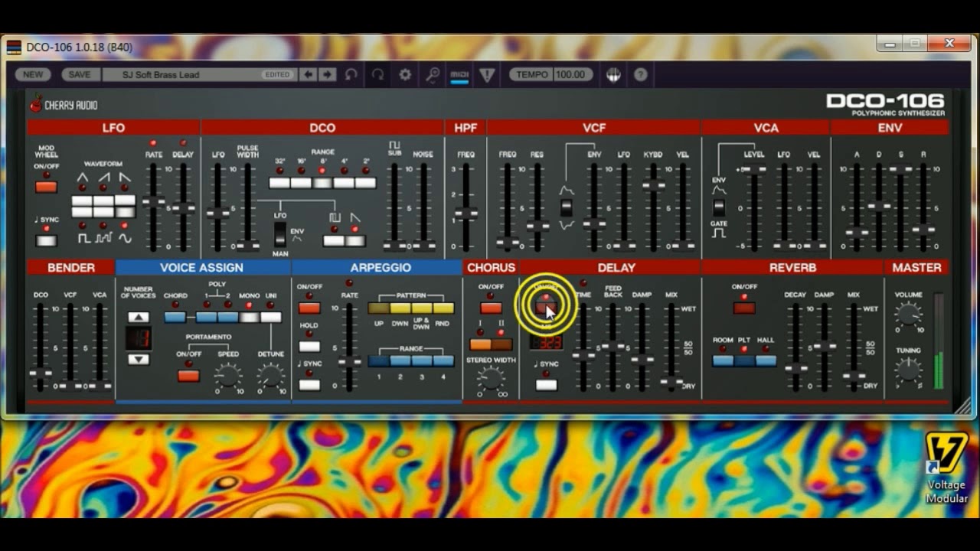Screen dimensions: 980x551
Task: Click the round QWERTY keyboard icon
Action: click(613, 74)
